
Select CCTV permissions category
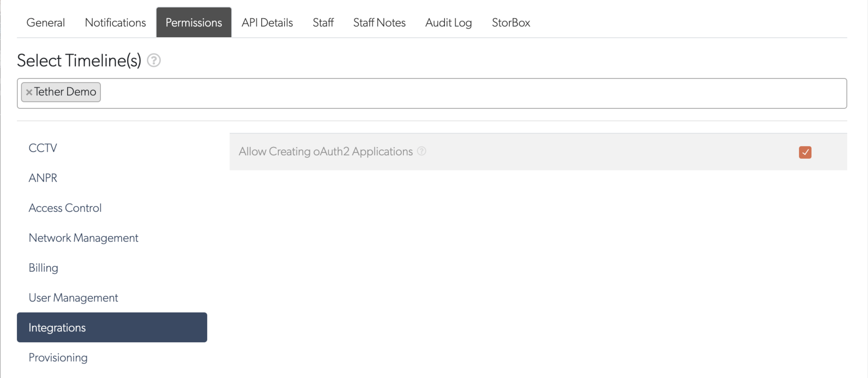[43, 148]
